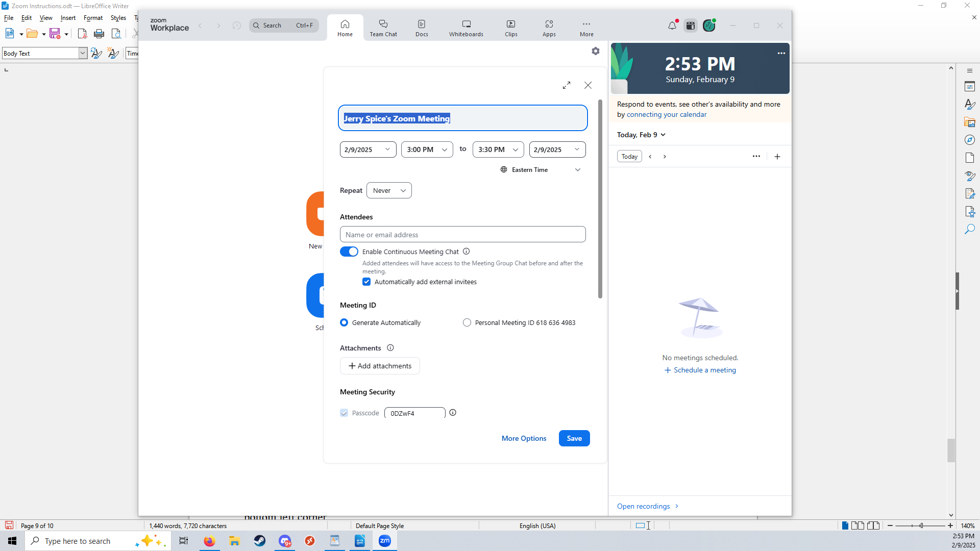The width and height of the screenshot is (980, 551).
Task: Open Body Text paragraph style dropdown
Action: (83, 53)
